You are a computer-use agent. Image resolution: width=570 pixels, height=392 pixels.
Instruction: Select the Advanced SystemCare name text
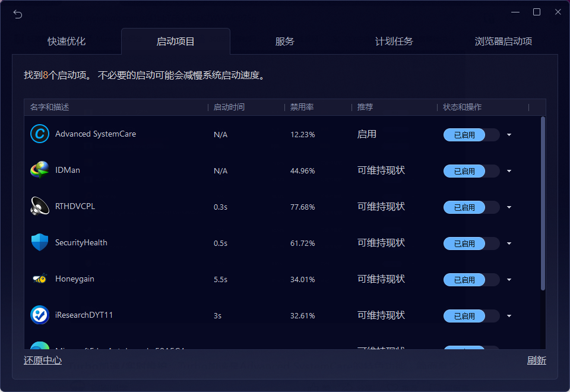pyautogui.click(x=96, y=134)
